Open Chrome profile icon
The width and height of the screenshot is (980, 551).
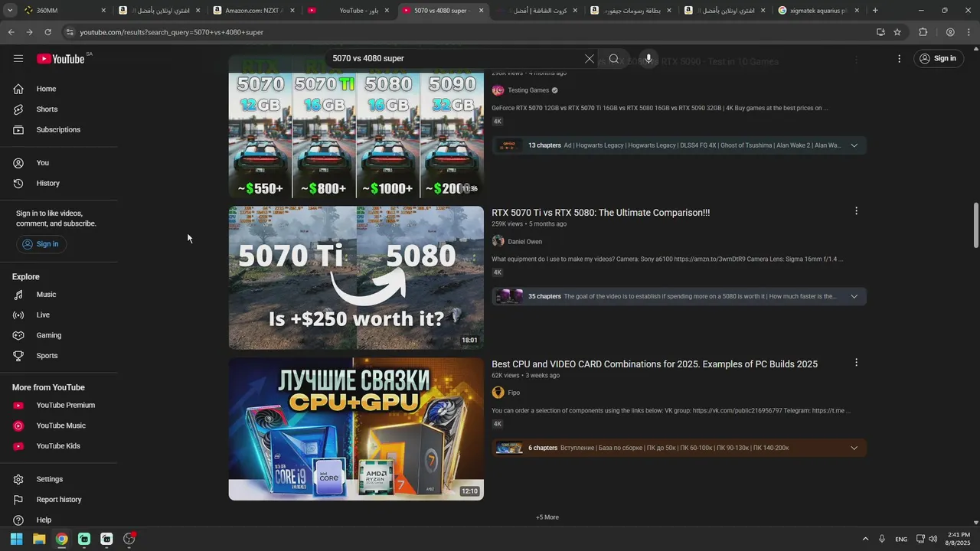[x=950, y=32]
